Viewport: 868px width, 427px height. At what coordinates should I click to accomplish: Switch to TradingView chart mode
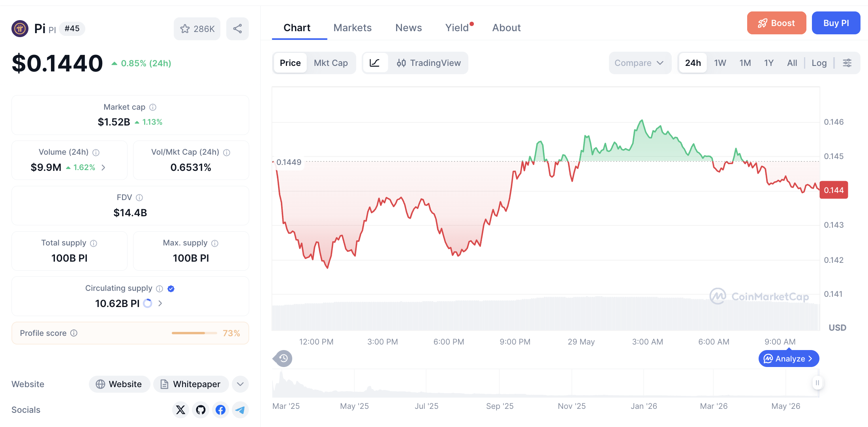pyautogui.click(x=429, y=63)
